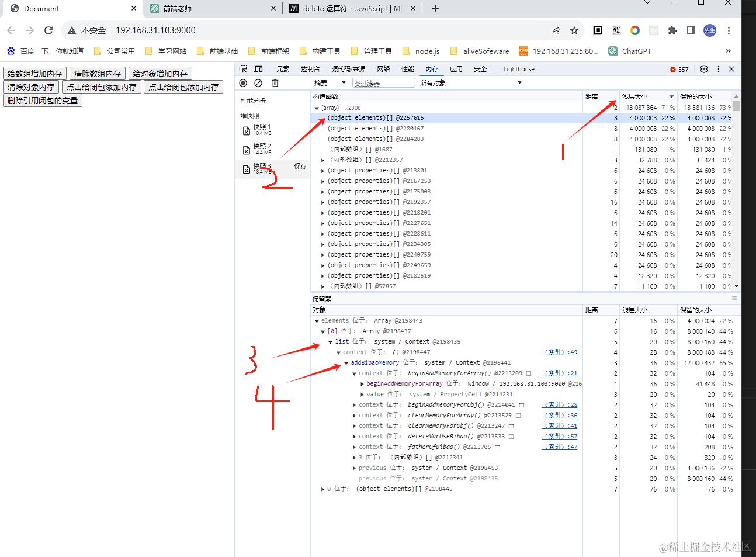Go forward using the forward arrow
This screenshot has height=557, width=756.
pos(30,30)
